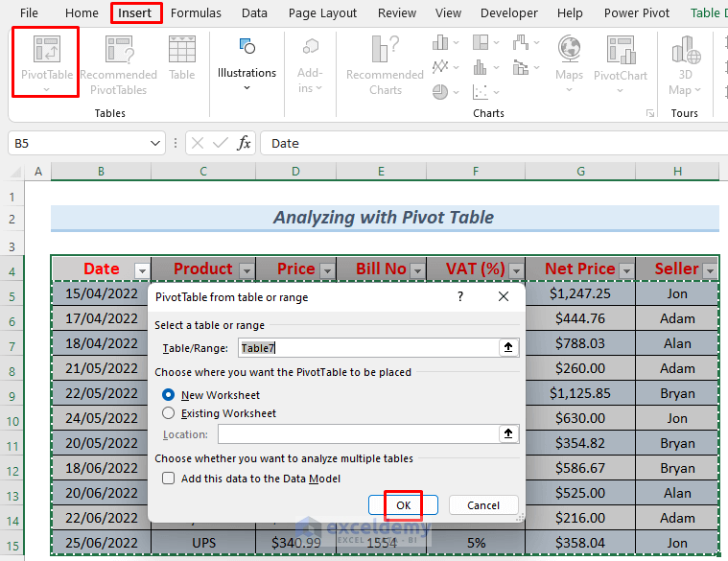Select the Existing Worksheet radio option
Image resolution: width=728 pixels, height=561 pixels.
[x=169, y=413]
